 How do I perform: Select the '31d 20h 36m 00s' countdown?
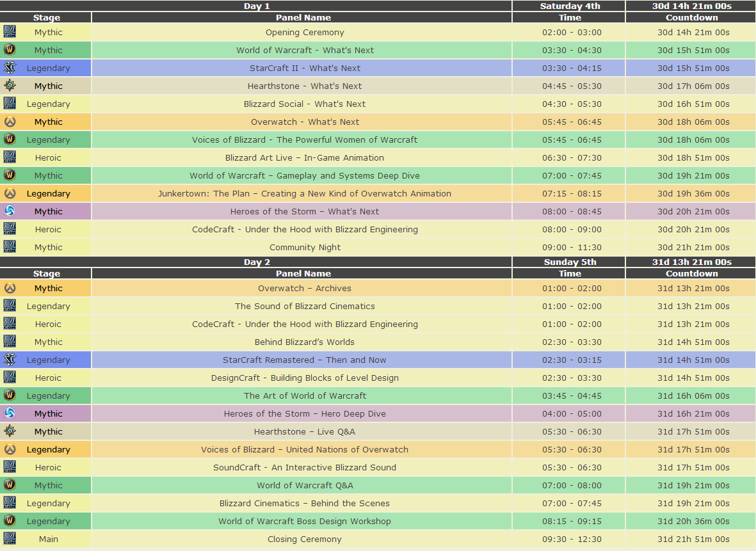click(x=693, y=521)
